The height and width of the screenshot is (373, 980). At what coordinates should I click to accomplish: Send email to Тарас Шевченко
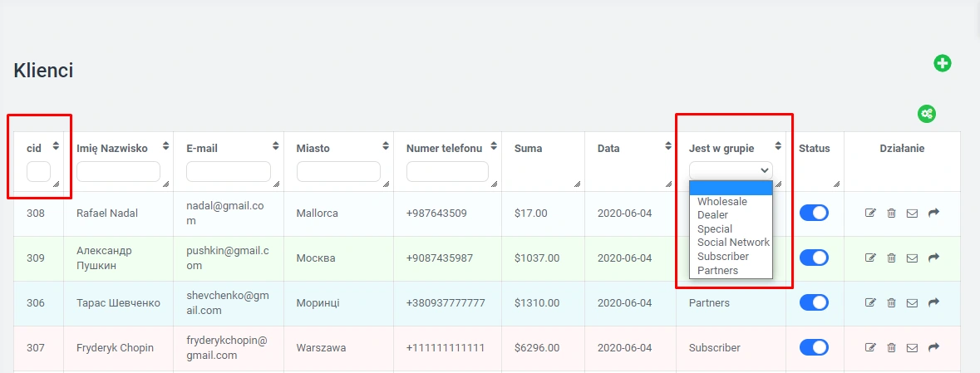(x=912, y=303)
